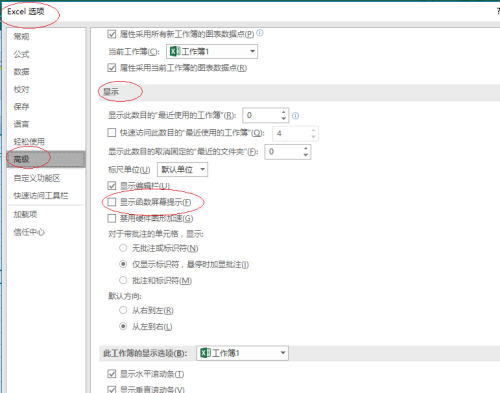Viewport: 500px width, 393px height.
Task: Click 对于带批注的单元格，显示 label
Action: (156, 234)
